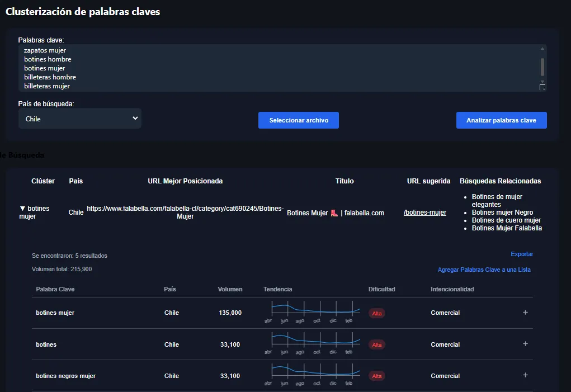Click the Exportar link

(x=522, y=254)
